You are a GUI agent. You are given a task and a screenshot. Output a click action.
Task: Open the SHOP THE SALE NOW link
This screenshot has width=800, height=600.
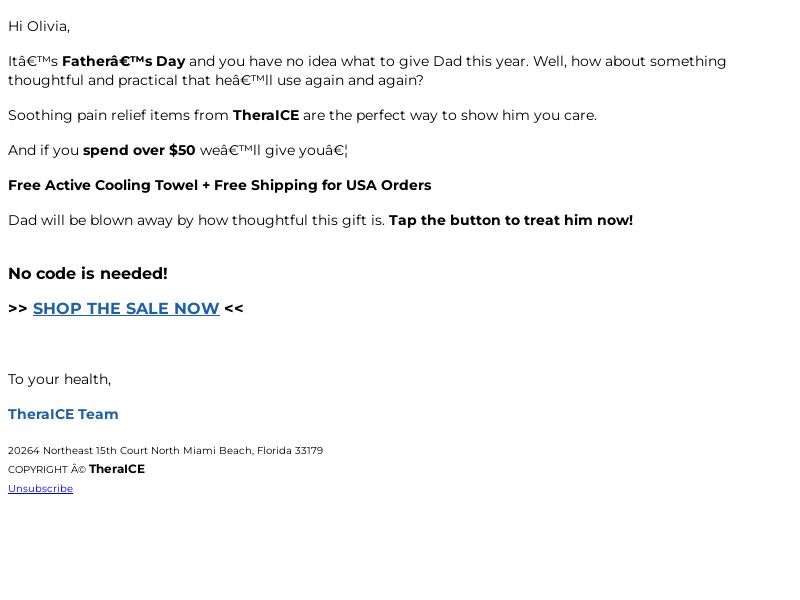(x=126, y=309)
